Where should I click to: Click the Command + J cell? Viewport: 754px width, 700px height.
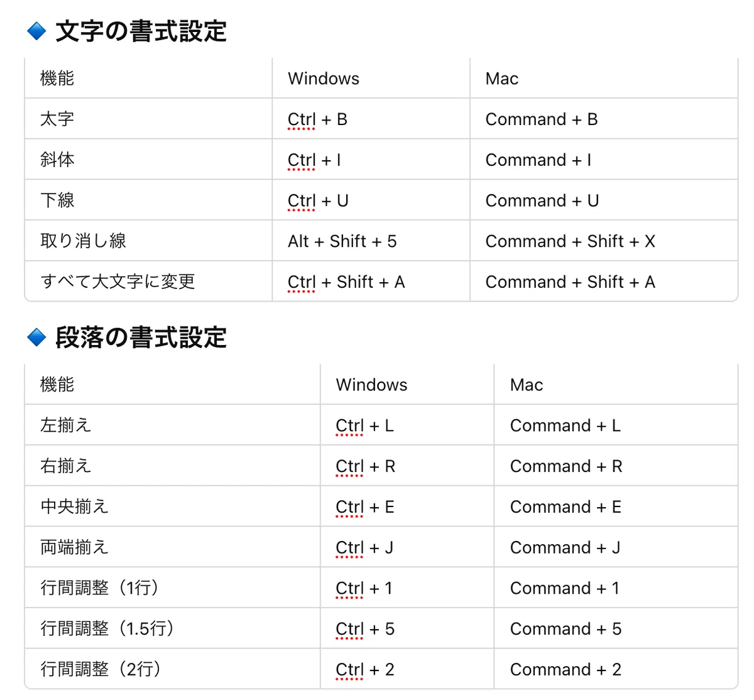coord(616,547)
